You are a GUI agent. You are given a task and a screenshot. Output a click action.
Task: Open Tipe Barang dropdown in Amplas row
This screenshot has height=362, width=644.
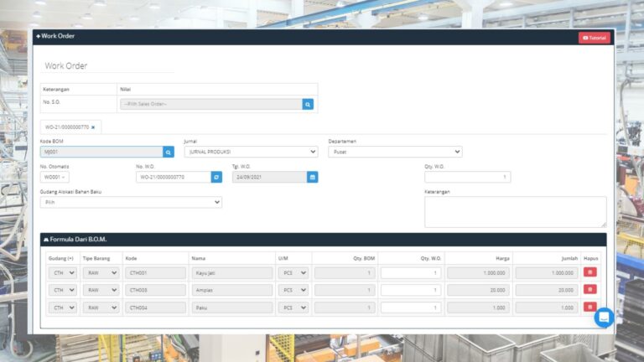(101, 290)
